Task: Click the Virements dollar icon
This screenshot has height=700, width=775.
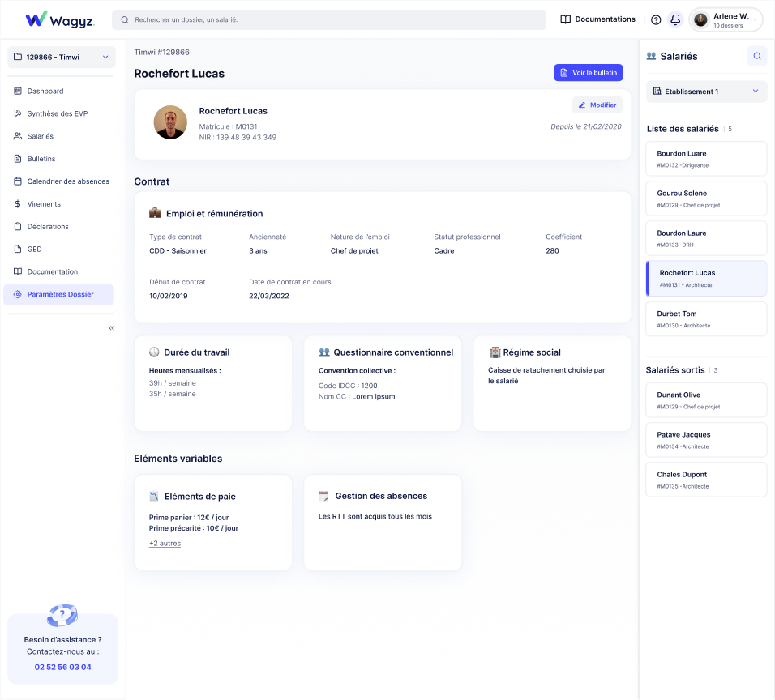Action: click(x=18, y=204)
